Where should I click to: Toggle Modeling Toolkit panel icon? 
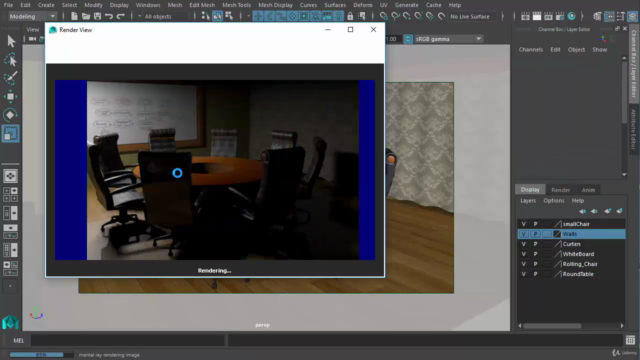pyautogui.click(x=597, y=16)
